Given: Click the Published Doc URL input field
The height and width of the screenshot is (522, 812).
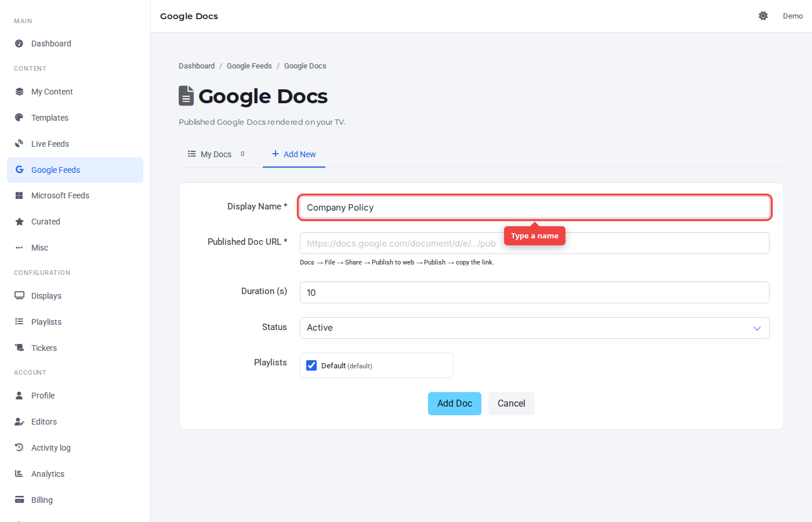Looking at the screenshot, I should tap(534, 243).
